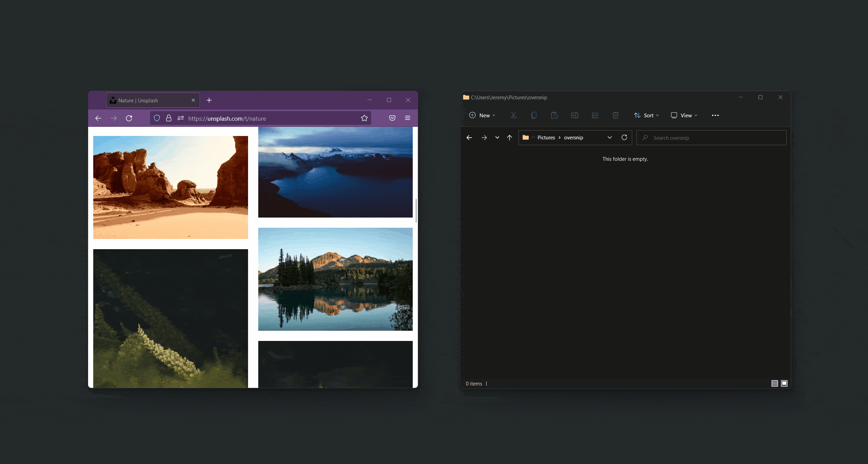The height and width of the screenshot is (464, 868).
Task: Click the tracking protection shield icon
Action: [x=157, y=118]
